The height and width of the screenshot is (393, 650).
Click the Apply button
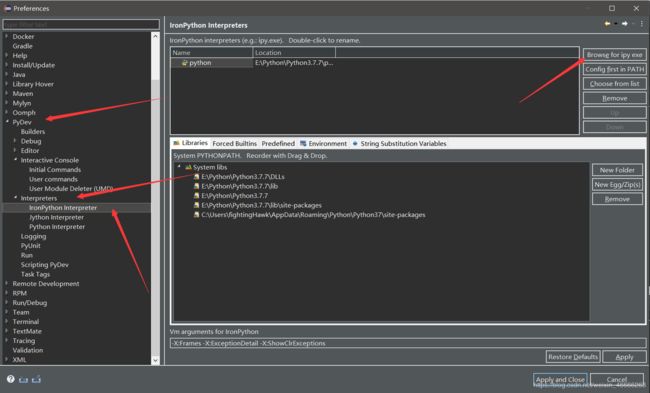[x=624, y=357]
